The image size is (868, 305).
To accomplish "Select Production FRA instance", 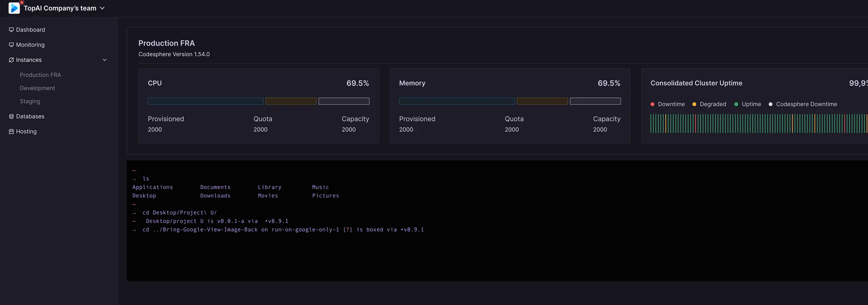I will pos(40,75).
